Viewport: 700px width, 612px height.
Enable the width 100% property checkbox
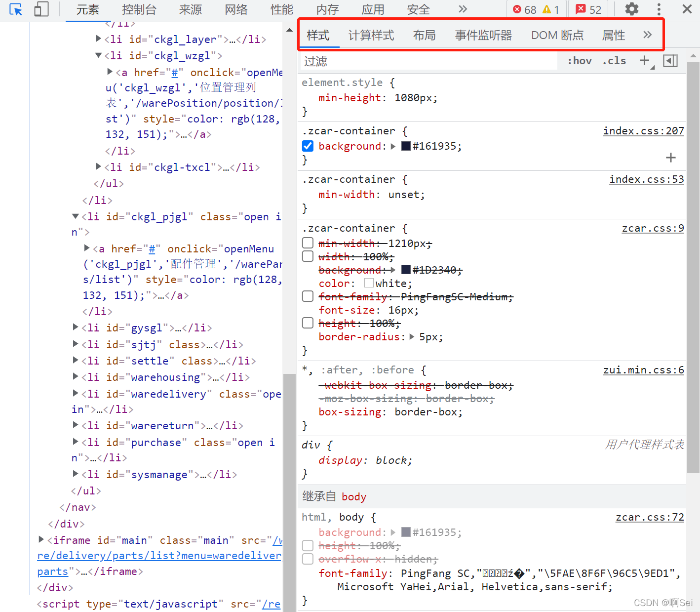click(x=308, y=256)
